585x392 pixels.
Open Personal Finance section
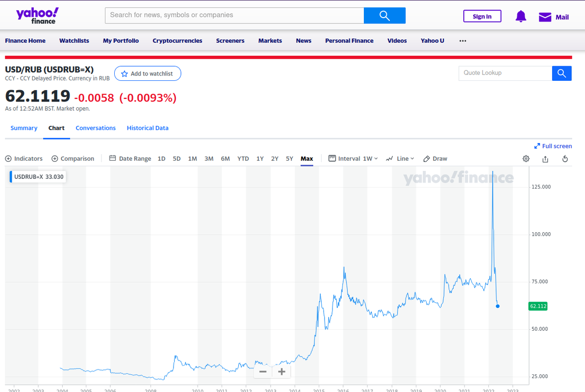point(349,41)
